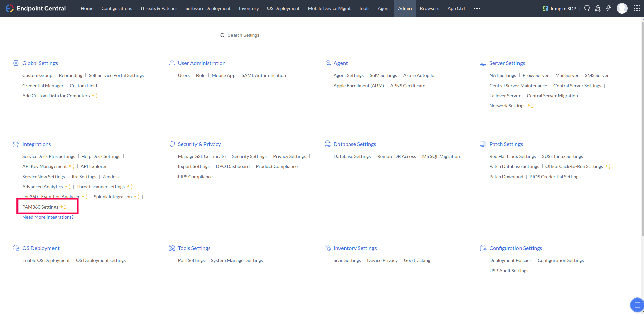
Task: Open Proxy Server settings
Action: click(536, 75)
